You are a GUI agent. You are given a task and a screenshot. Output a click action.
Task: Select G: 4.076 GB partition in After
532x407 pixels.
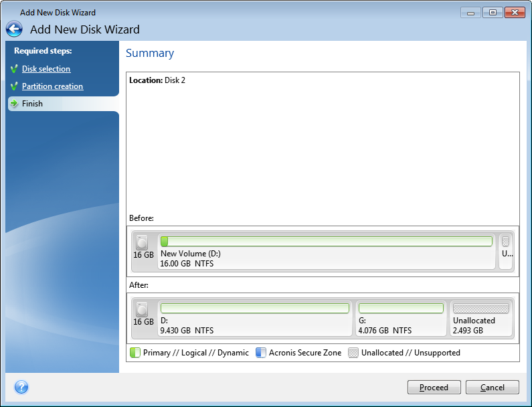tap(401, 318)
